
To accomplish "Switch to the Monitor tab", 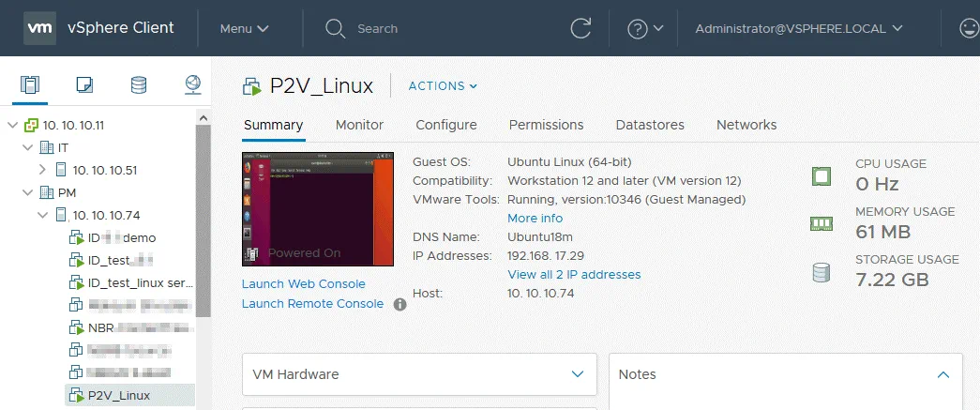I will pyautogui.click(x=359, y=125).
